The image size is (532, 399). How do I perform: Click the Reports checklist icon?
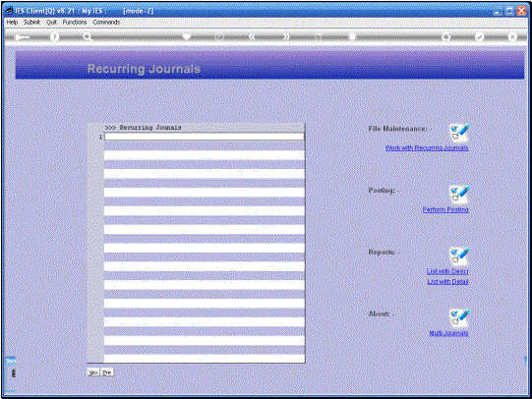click(x=459, y=256)
